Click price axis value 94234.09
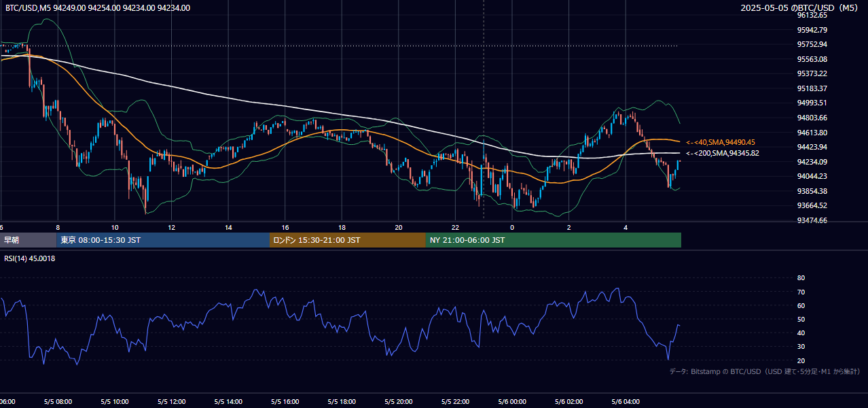Image resolution: width=868 pixels, height=408 pixels. click(812, 162)
